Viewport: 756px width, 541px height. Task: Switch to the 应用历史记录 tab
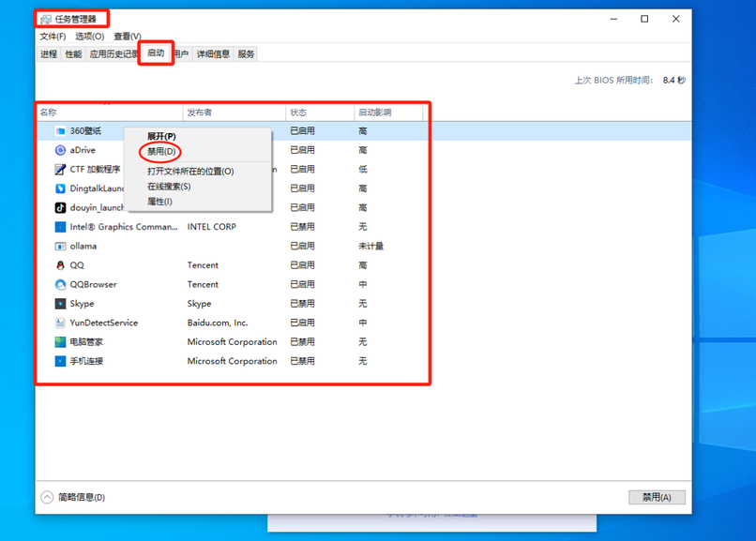click(113, 54)
